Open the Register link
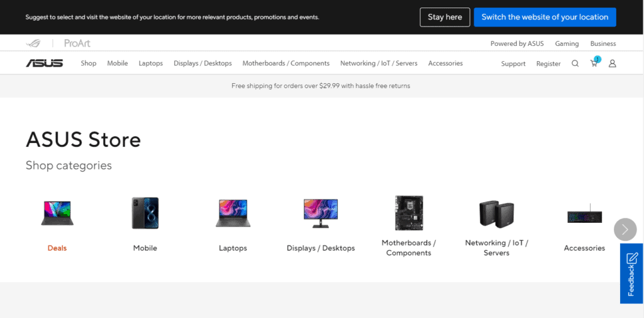644x318 pixels. pos(548,64)
